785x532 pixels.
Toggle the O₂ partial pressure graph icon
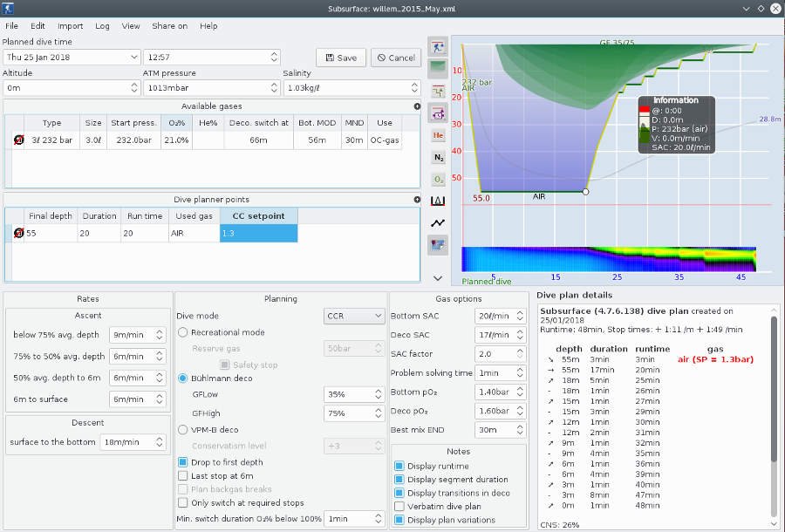(x=438, y=179)
